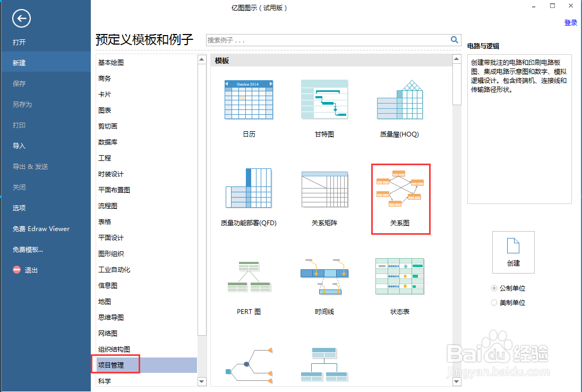Select the 甘特图 Gantt chart template
Viewport: 582px width, 392px height.
324,99
